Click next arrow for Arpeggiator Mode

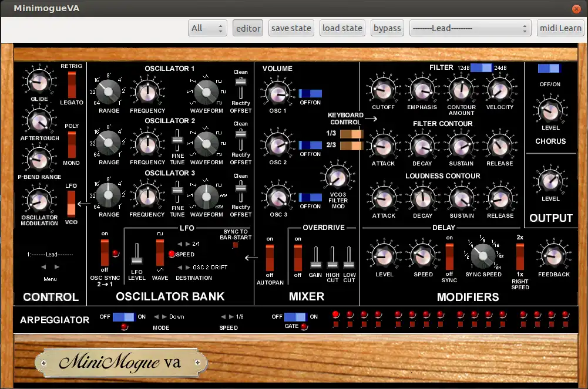tap(164, 317)
